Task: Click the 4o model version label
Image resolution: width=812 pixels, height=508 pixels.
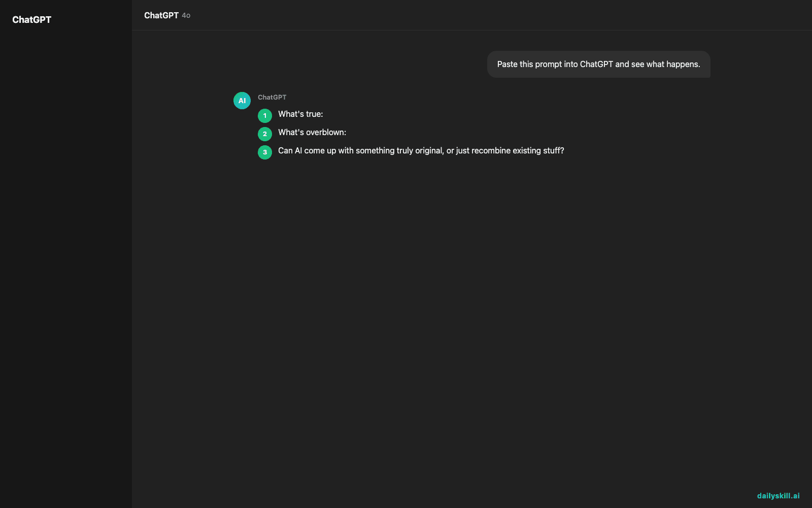Action: tap(186, 16)
